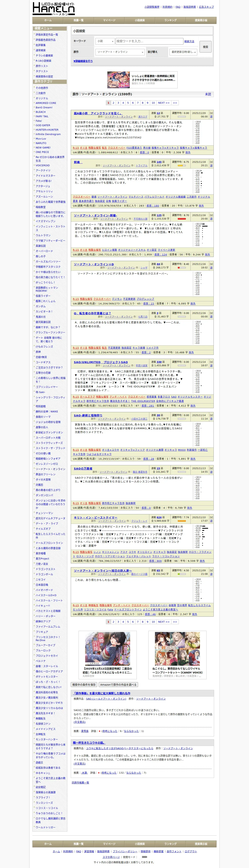Click sidebar category 東方Project

(42, 558)
